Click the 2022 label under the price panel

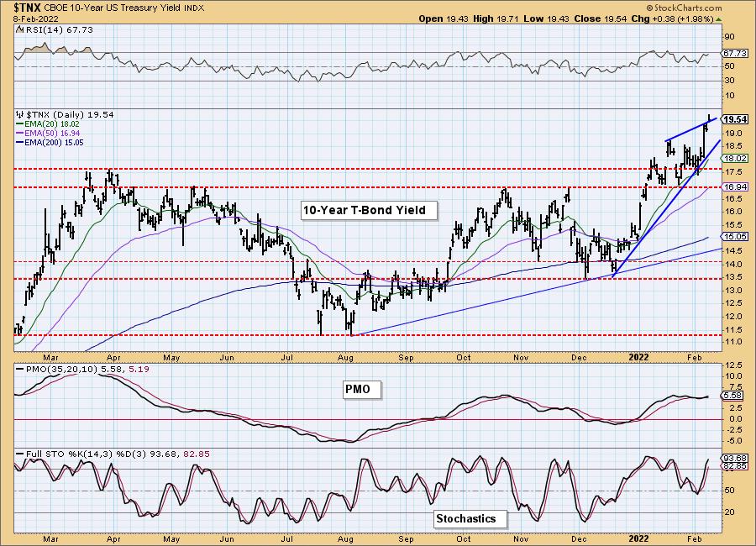tap(639, 357)
